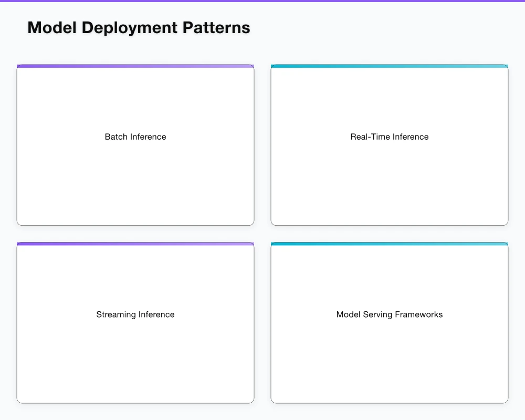
Task: Open the Model Serving Frameworks card
Action: [x=389, y=322]
